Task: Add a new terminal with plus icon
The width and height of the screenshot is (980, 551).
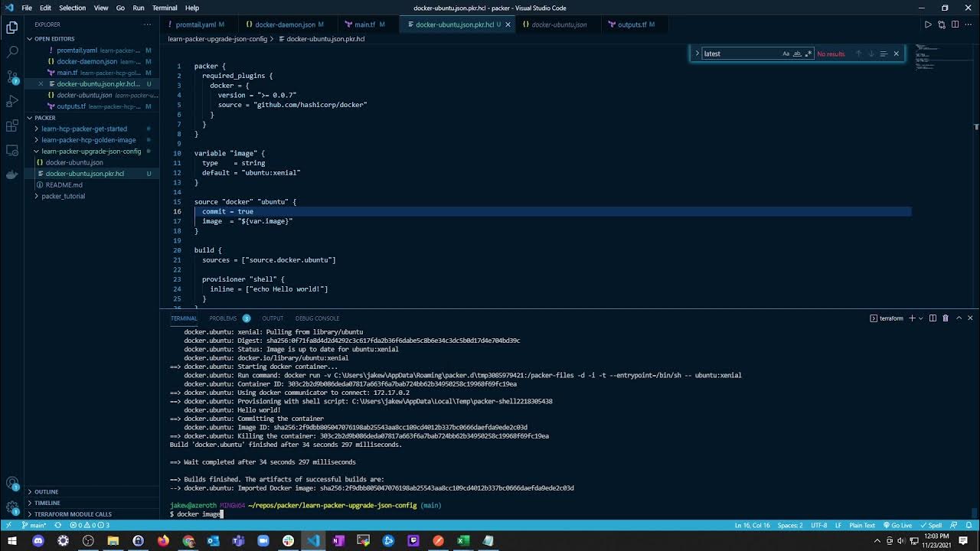Action: (x=912, y=318)
